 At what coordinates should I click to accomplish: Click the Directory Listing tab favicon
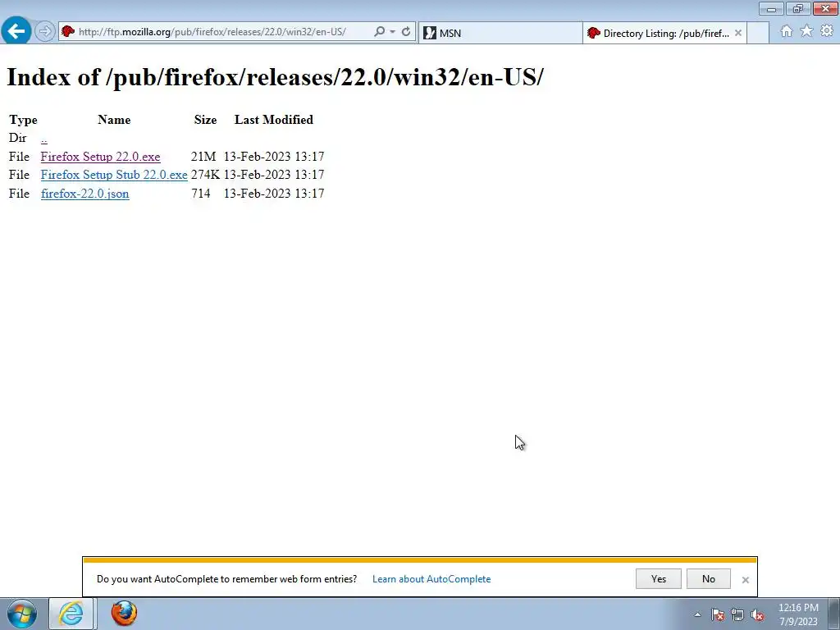click(594, 33)
